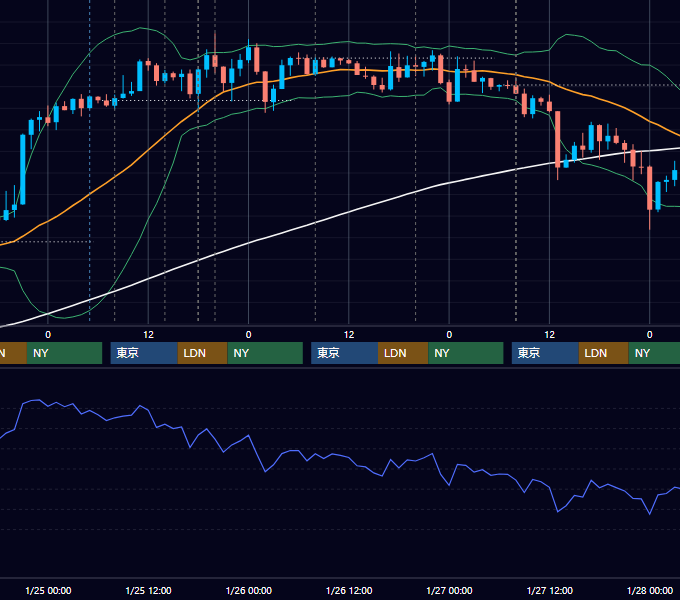
Task: Click the 1/28 00:00 date label
Action: pyautogui.click(x=650, y=590)
